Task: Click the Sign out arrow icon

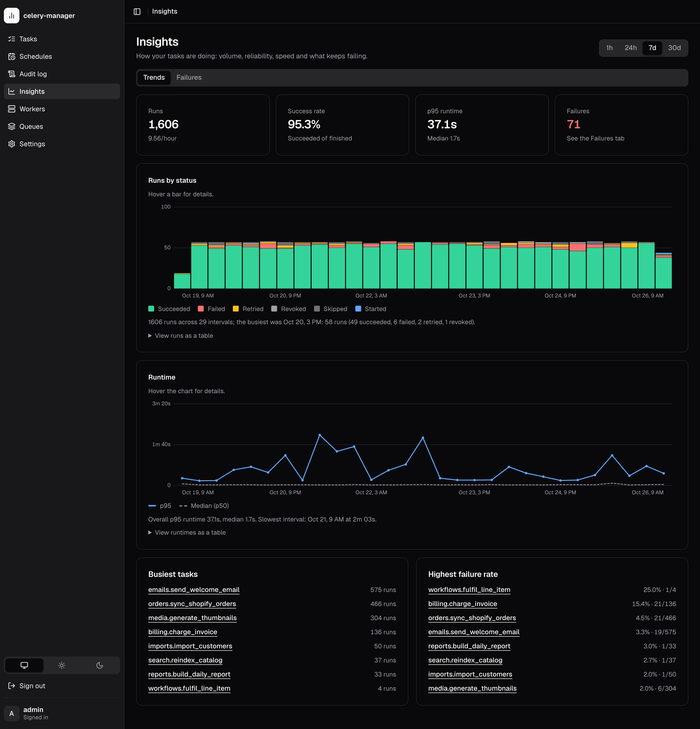Action: click(x=11, y=686)
